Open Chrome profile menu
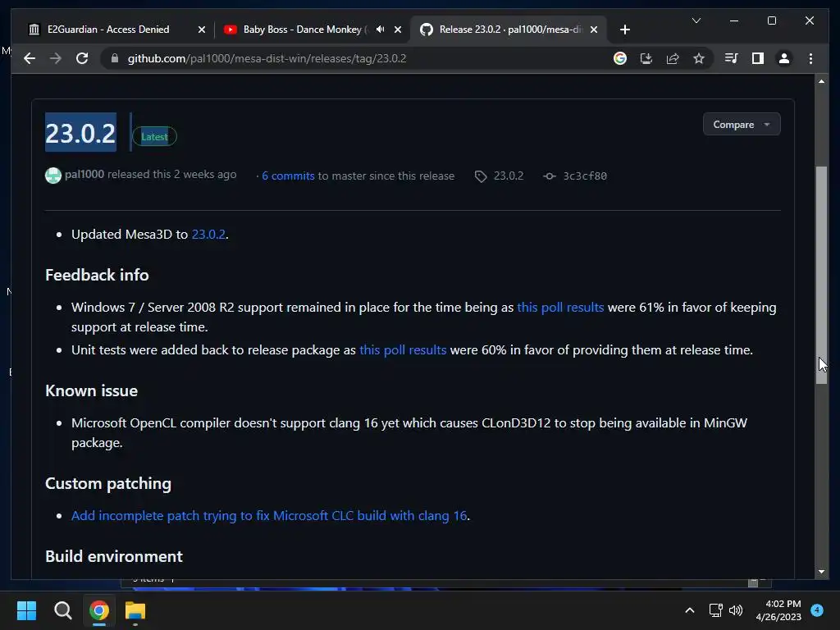The height and width of the screenshot is (630, 840). pyautogui.click(x=783, y=58)
